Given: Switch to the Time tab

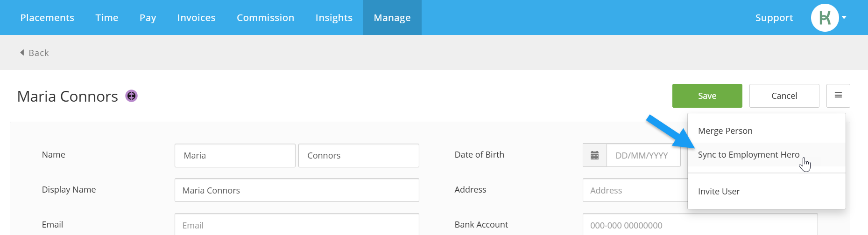Looking at the screenshot, I should pos(107,18).
